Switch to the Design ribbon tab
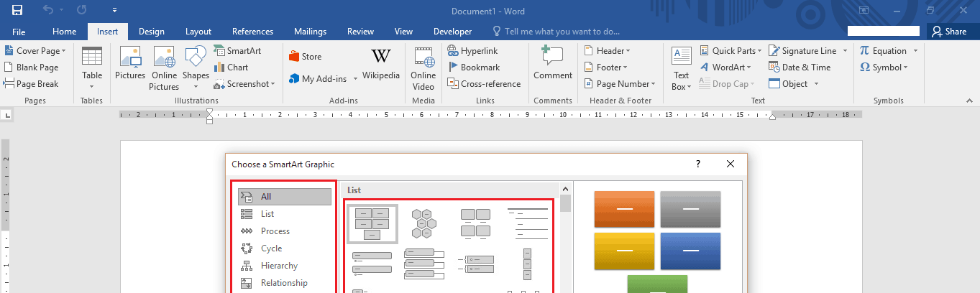This screenshot has height=293, width=980. 152,32
